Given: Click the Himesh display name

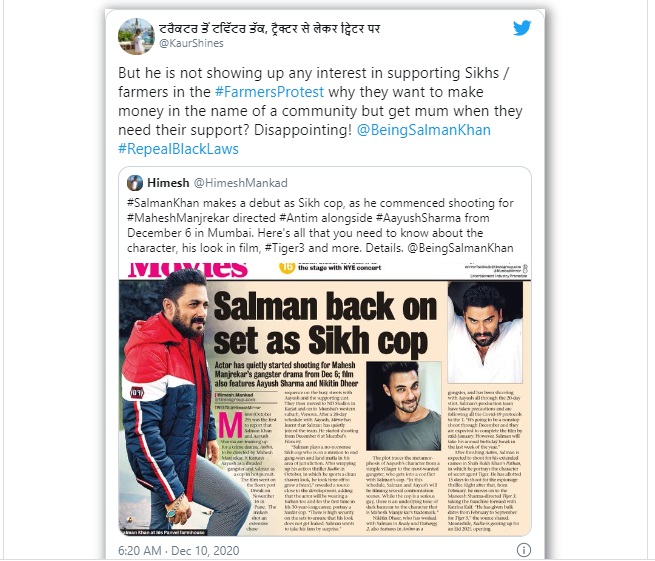Looking at the screenshot, I should (168, 183).
